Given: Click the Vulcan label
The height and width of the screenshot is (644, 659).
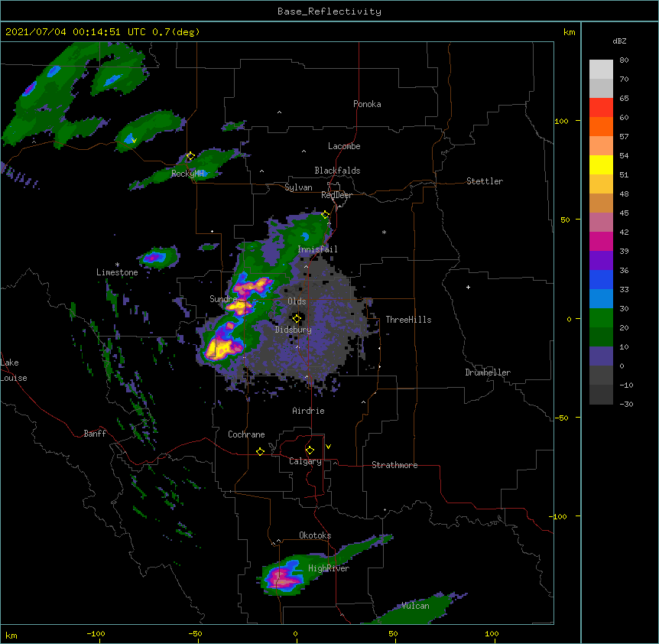Looking at the screenshot, I should tap(415, 606).
